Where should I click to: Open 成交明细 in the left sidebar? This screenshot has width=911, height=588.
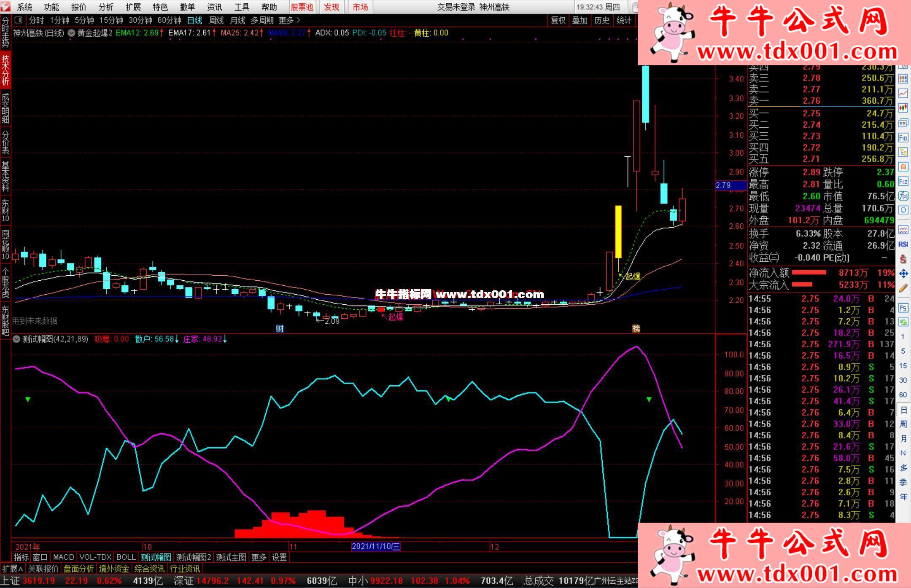pyautogui.click(x=5, y=108)
